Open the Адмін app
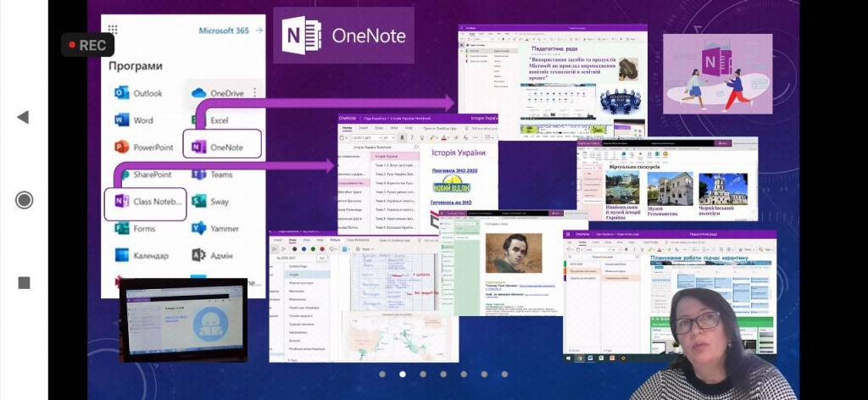 (212, 255)
